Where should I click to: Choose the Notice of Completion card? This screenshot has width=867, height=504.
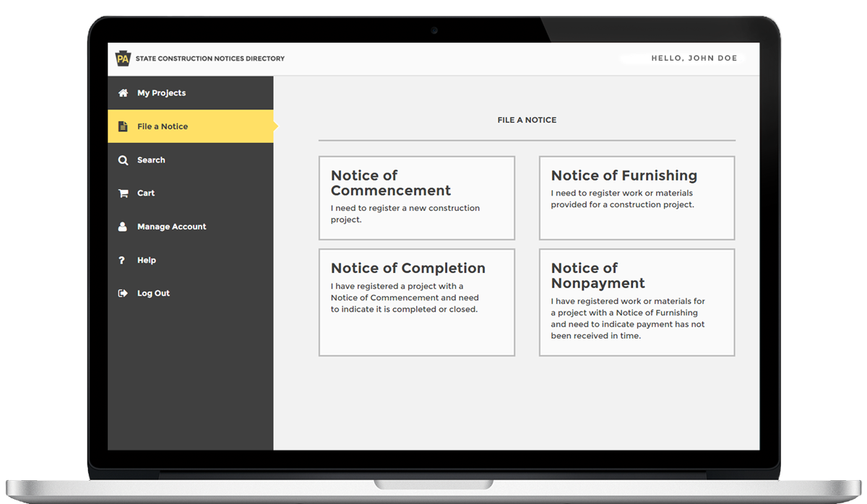pyautogui.click(x=416, y=302)
